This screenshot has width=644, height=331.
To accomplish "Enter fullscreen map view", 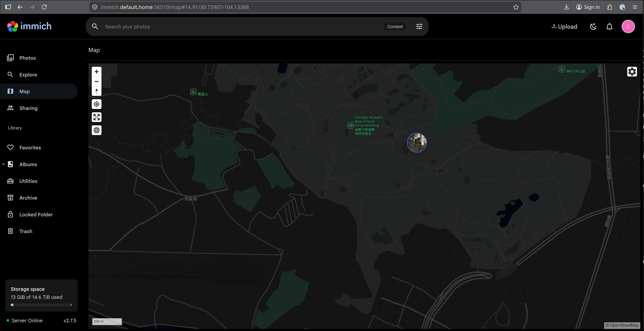I will click(96, 117).
